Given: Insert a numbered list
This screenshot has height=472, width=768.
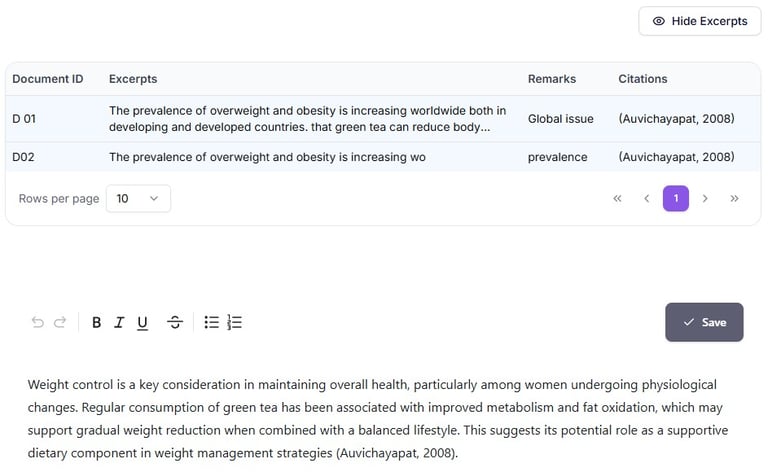Looking at the screenshot, I should 235,322.
